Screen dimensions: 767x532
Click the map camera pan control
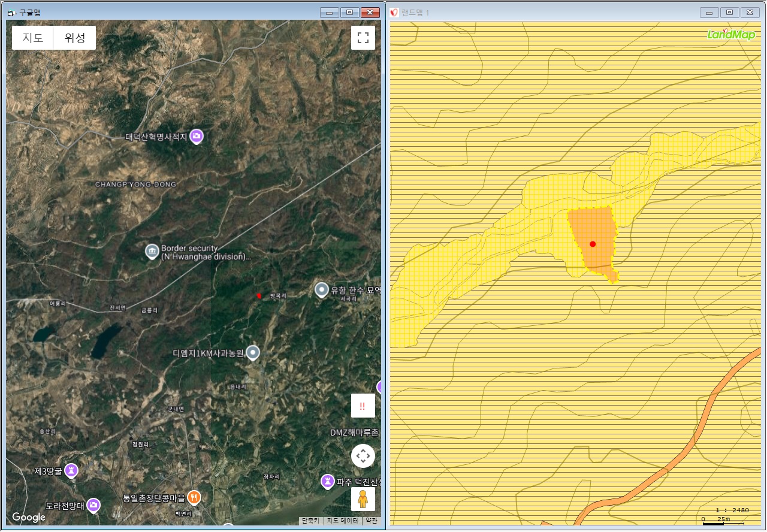(x=363, y=456)
